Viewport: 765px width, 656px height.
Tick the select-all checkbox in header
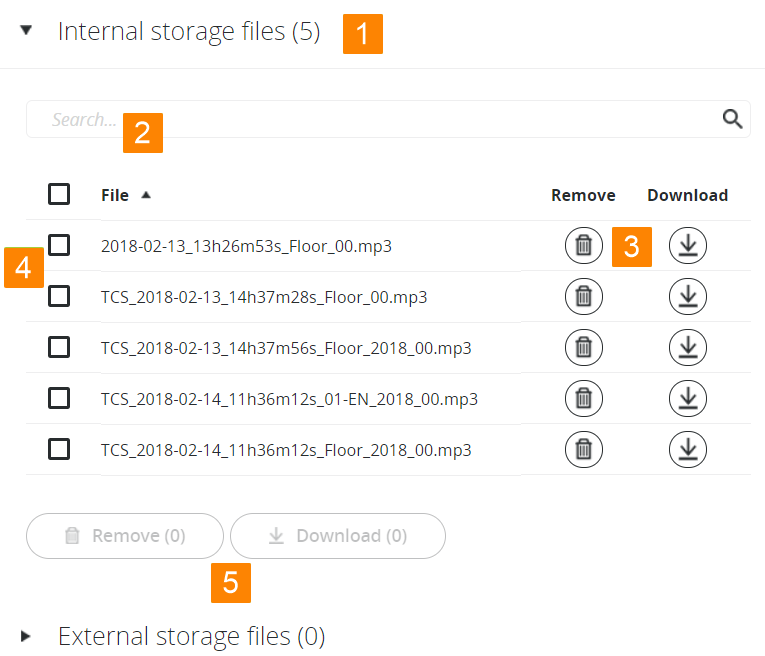point(59,194)
